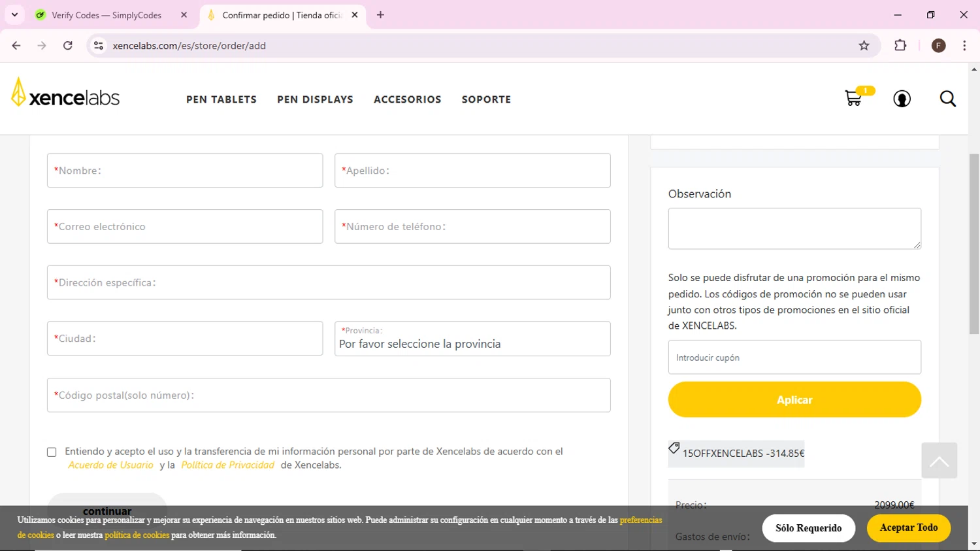980x551 pixels.
Task: Click the Xencelabs logo
Action: pyautogui.click(x=65, y=93)
